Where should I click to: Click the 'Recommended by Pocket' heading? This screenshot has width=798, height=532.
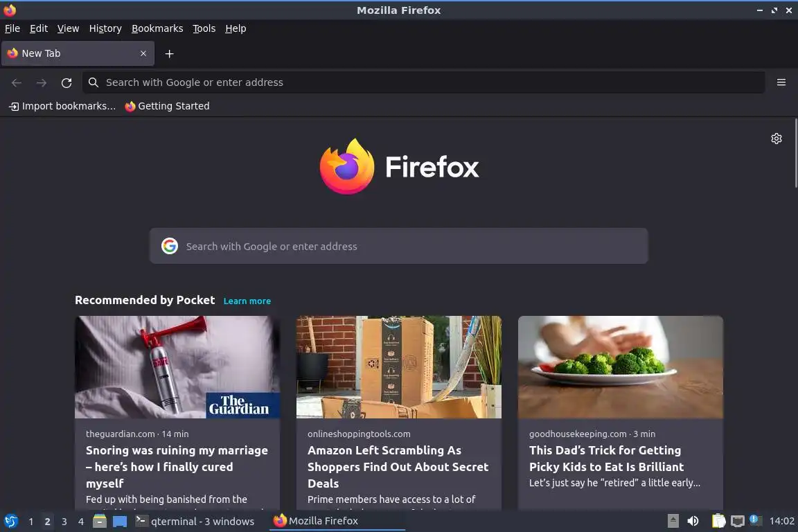coord(145,300)
